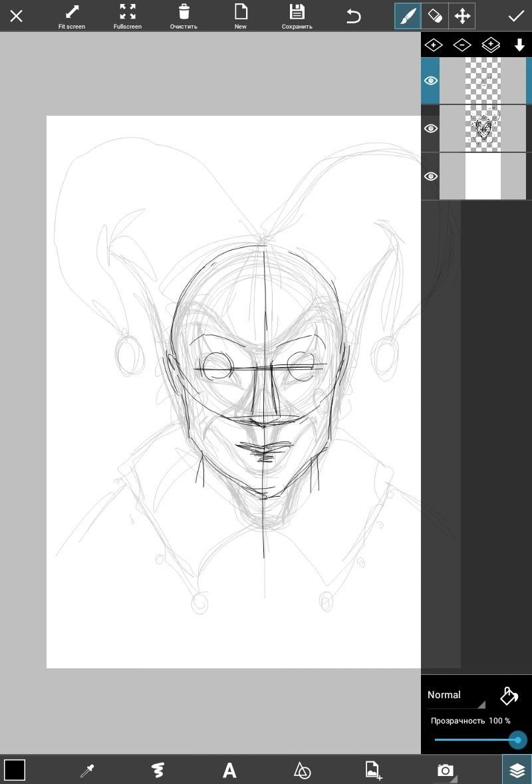Close the drawing editor with the X icon
Screen dimensions: 532x784
[x=17, y=16]
